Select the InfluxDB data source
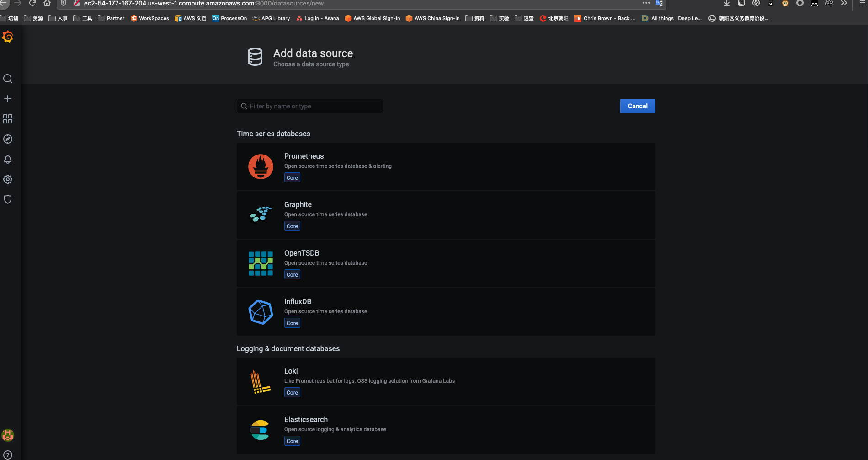Viewport: 868px width, 460px height. tap(446, 312)
